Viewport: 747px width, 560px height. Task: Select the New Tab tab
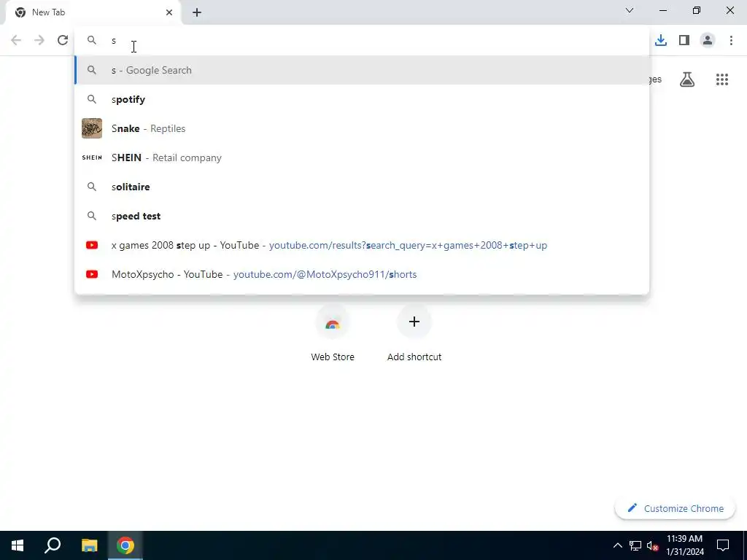coord(93,12)
